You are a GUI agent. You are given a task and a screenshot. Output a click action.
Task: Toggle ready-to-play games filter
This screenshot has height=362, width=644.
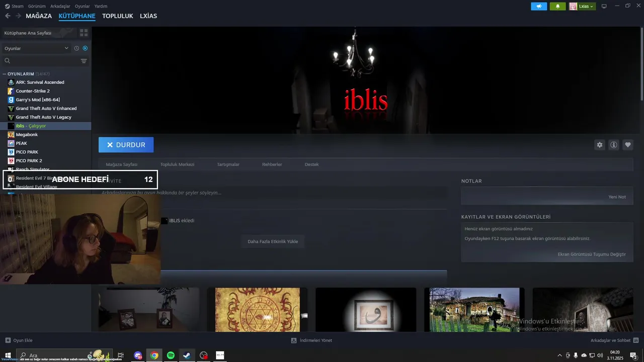[x=85, y=48]
